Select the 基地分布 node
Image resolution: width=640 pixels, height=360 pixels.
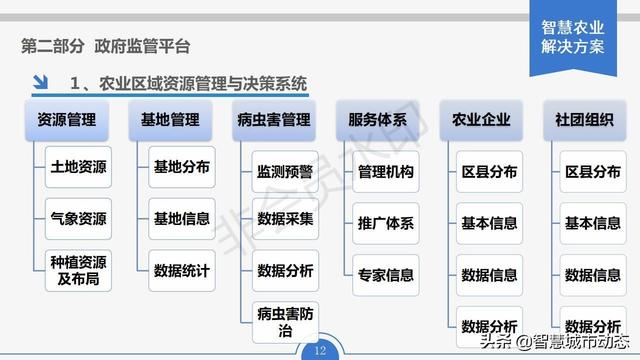tap(182, 167)
